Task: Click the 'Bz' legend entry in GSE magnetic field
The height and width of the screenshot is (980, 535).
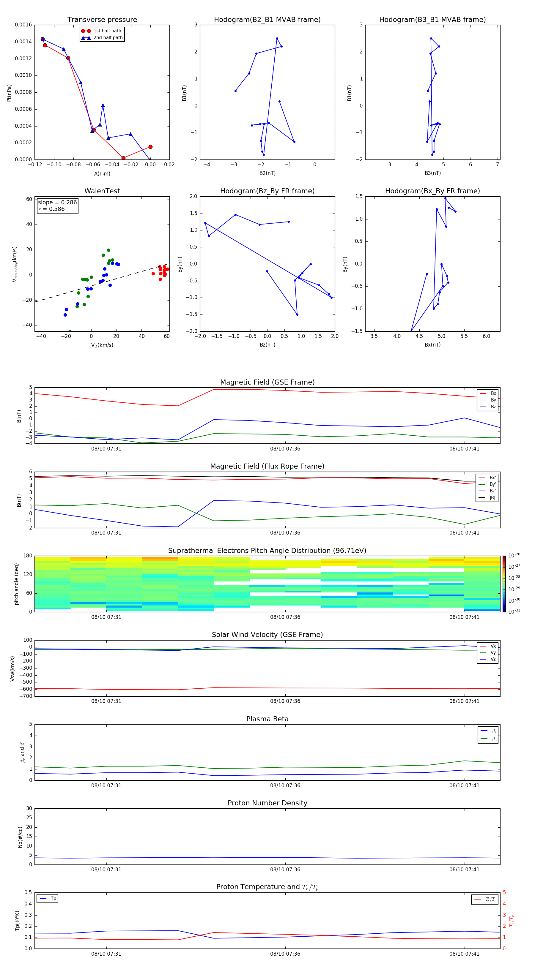Action: click(x=488, y=407)
